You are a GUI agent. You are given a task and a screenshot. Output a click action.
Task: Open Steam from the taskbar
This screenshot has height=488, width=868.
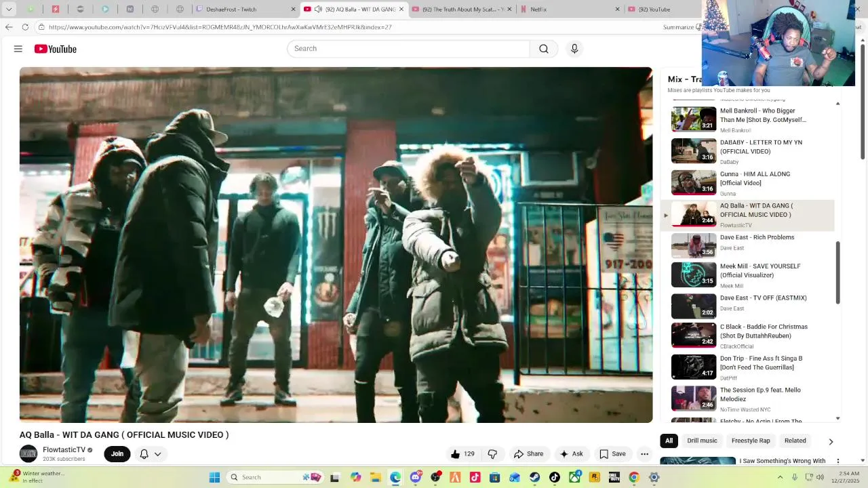click(x=535, y=477)
